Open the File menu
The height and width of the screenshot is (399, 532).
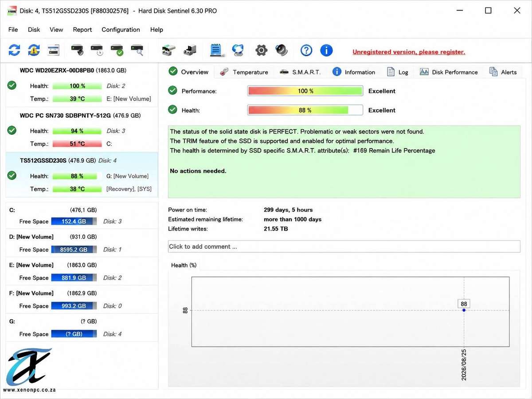pos(13,30)
